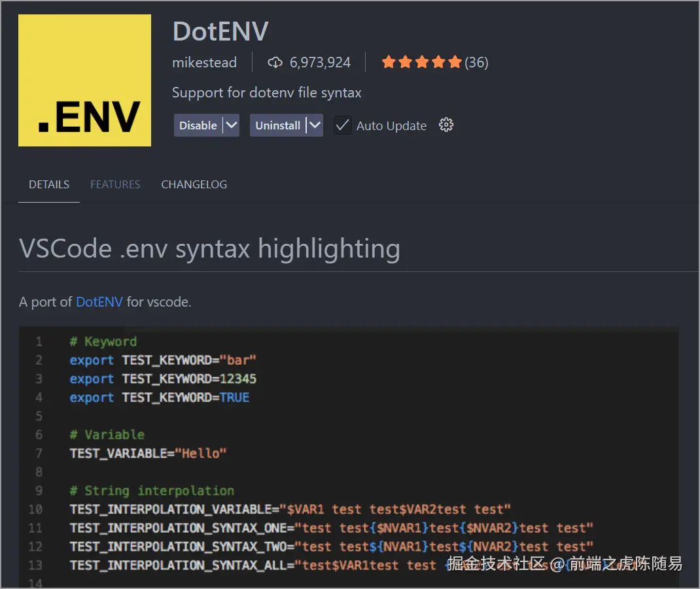Viewport: 700px width, 589px height.
Task: Click the TEST_INTERPOLATION_VARIABLE code line
Action: click(x=290, y=509)
